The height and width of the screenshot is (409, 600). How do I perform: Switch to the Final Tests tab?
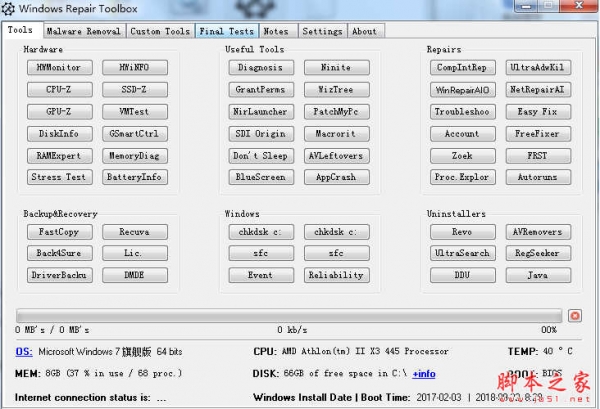tap(227, 31)
